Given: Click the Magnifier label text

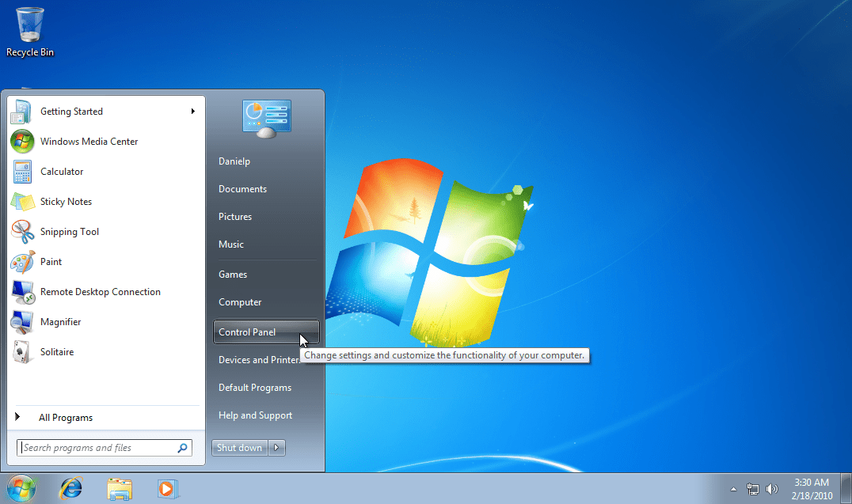Looking at the screenshot, I should [x=60, y=322].
